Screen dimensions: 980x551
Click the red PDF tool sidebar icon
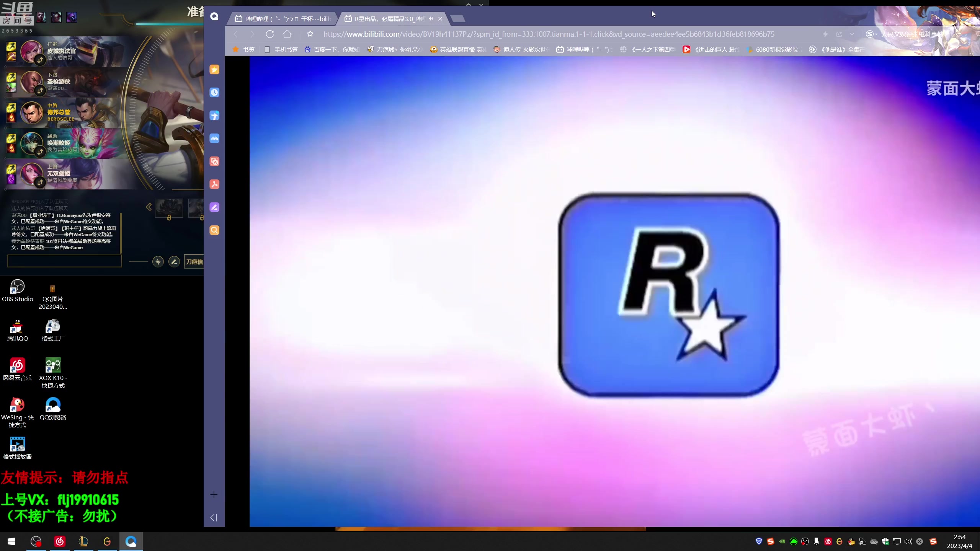(214, 184)
